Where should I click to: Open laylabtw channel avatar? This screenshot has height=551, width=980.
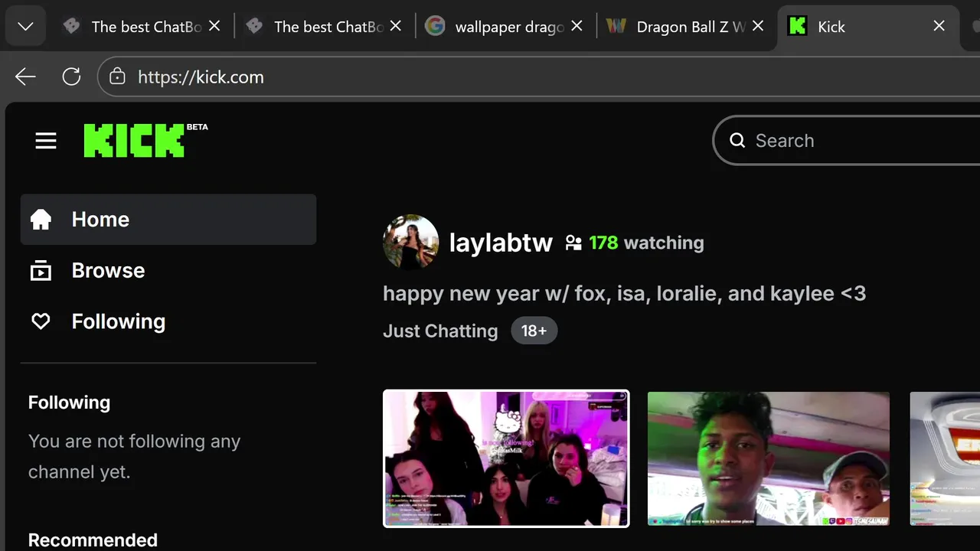coord(411,243)
